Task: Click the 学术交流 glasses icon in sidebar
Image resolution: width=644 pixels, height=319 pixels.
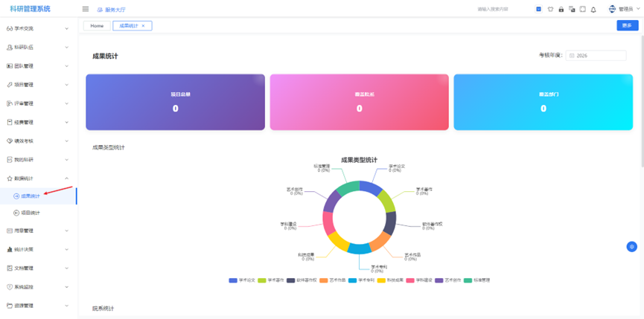Action: 10,28
